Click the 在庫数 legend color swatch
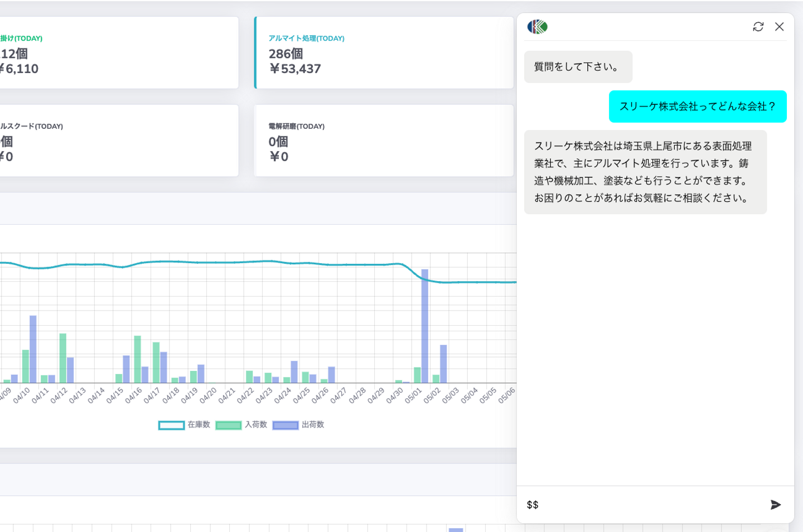The image size is (803, 532). click(x=171, y=425)
